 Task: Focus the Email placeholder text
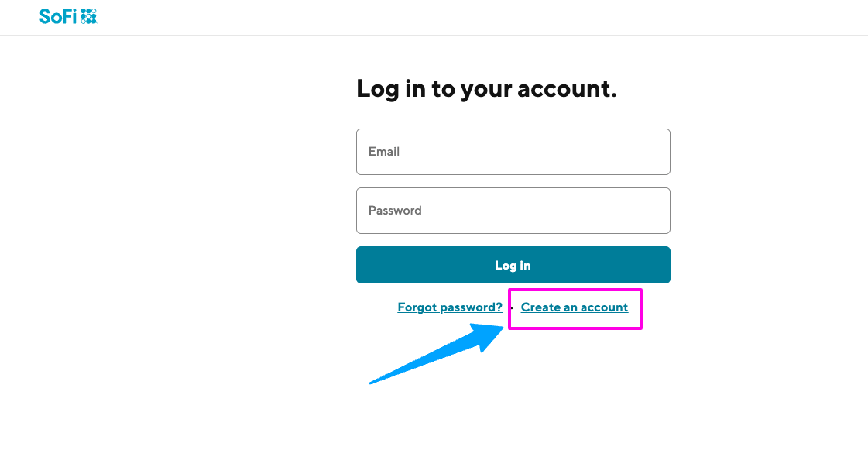pyautogui.click(x=384, y=152)
